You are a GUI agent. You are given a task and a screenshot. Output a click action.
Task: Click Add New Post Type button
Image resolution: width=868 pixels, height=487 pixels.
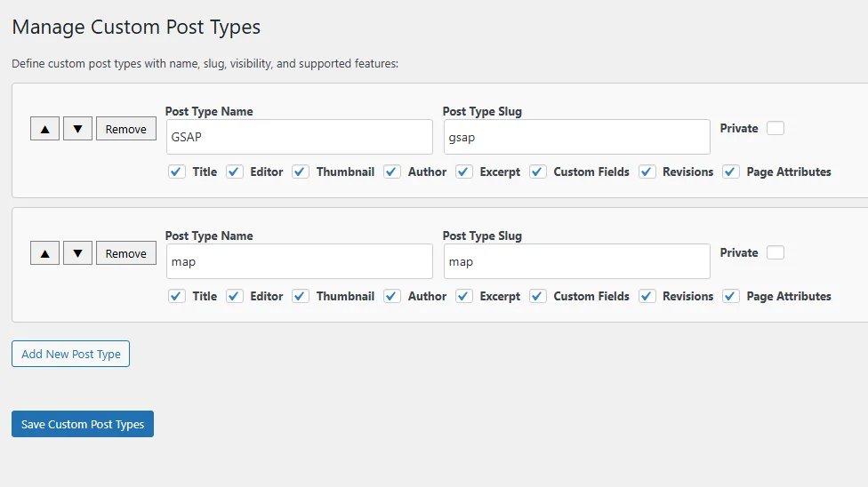click(71, 354)
